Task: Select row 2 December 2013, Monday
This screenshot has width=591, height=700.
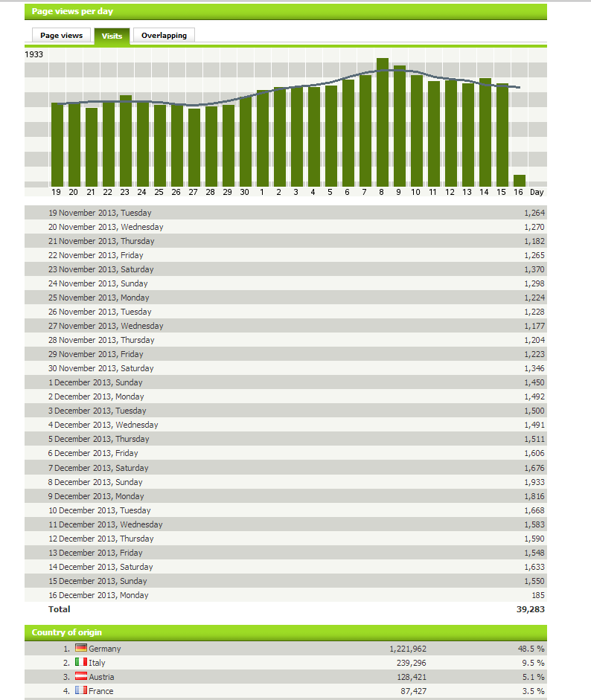Action: tap(285, 396)
